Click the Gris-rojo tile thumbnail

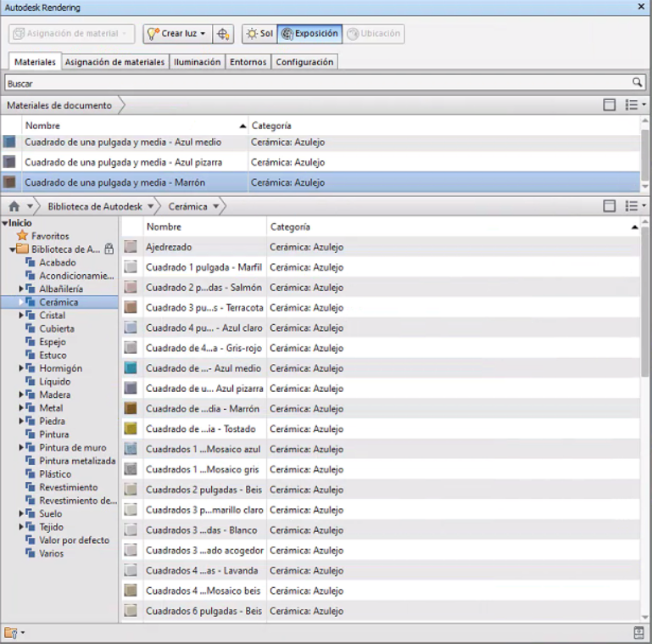pos(131,348)
